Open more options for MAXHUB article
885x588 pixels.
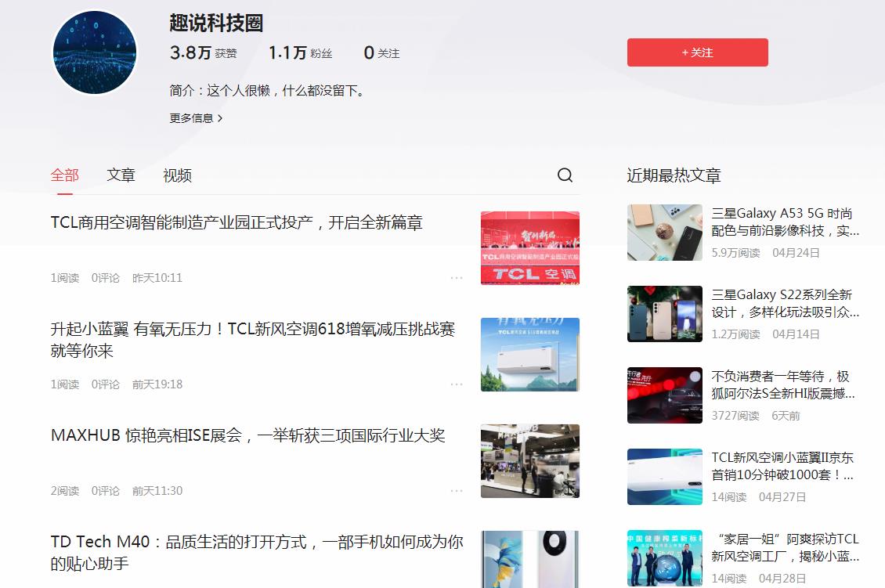457,491
